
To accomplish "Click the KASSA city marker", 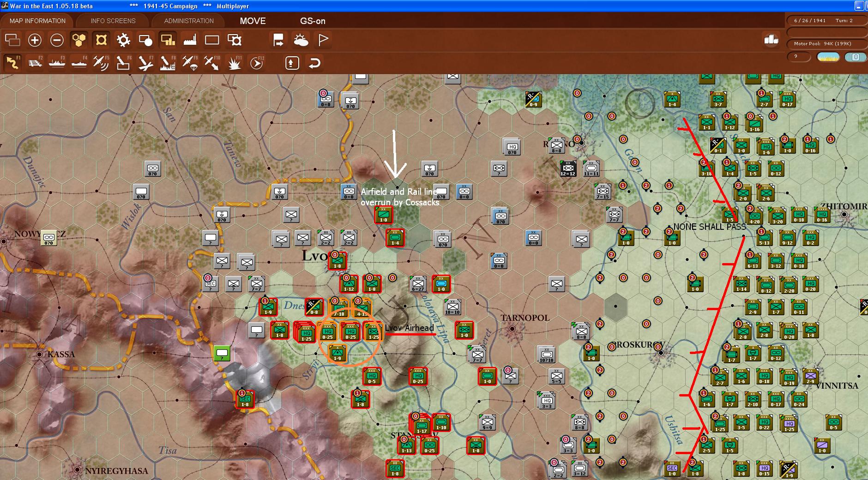I will click(x=39, y=354).
